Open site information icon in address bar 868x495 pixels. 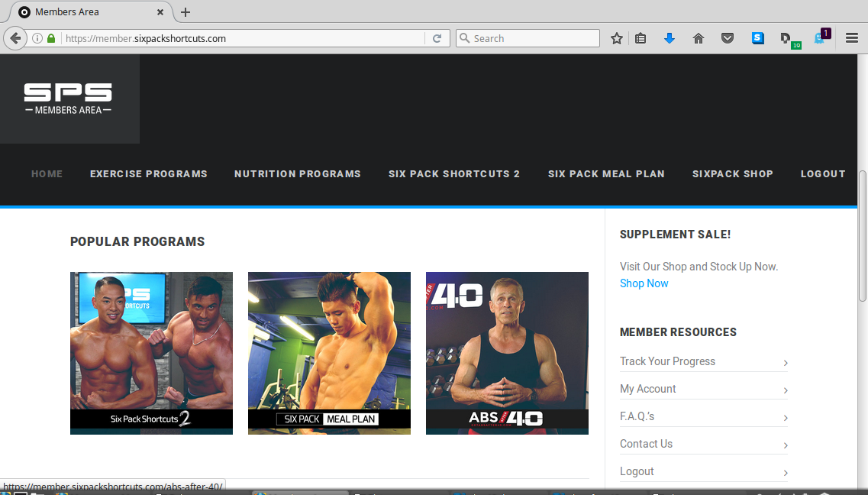click(x=37, y=38)
